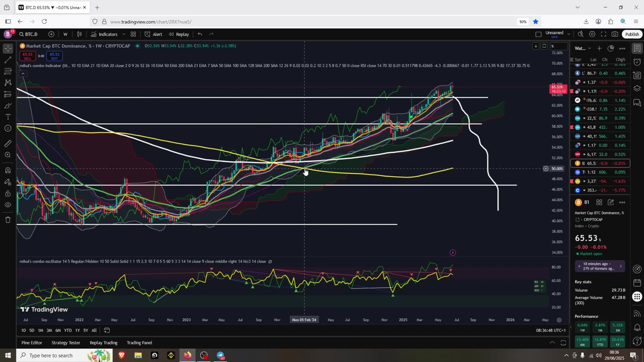
Task: Open time axis settings gear
Action: tap(559, 320)
